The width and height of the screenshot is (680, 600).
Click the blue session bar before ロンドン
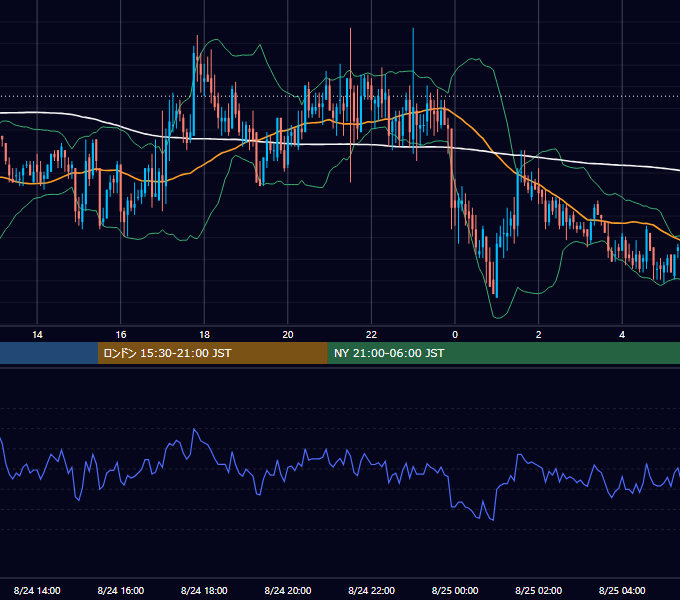click(x=49, y=353)
